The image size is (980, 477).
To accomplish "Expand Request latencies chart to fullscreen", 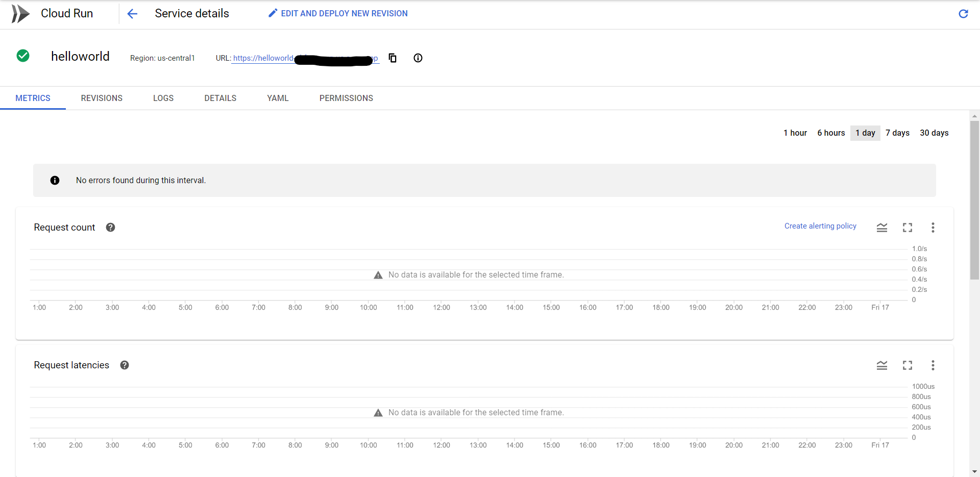I will tap(908, 365).
